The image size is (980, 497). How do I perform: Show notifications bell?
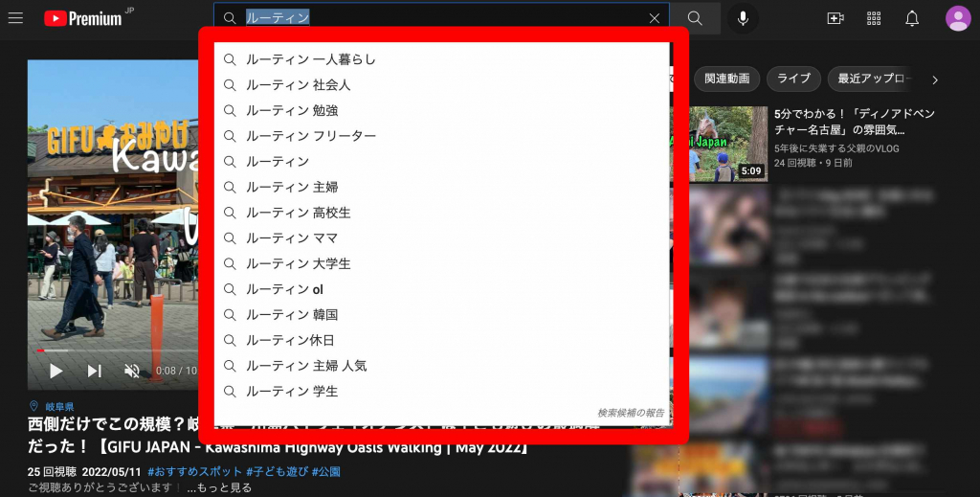[x=912, y=18]
